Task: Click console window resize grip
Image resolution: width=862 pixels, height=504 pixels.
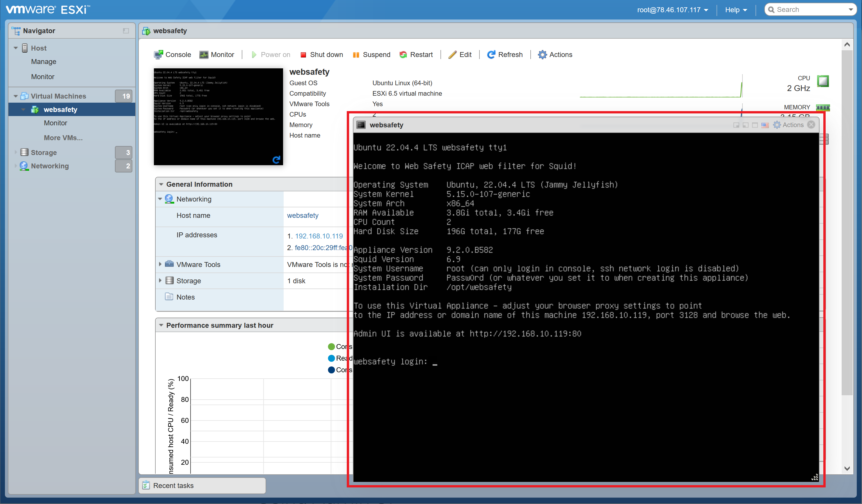Action: (815, 478)
